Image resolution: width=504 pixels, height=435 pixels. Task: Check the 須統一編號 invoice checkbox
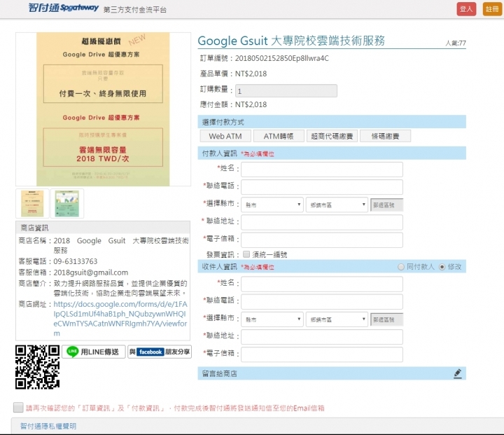click(x=246, y=254)
